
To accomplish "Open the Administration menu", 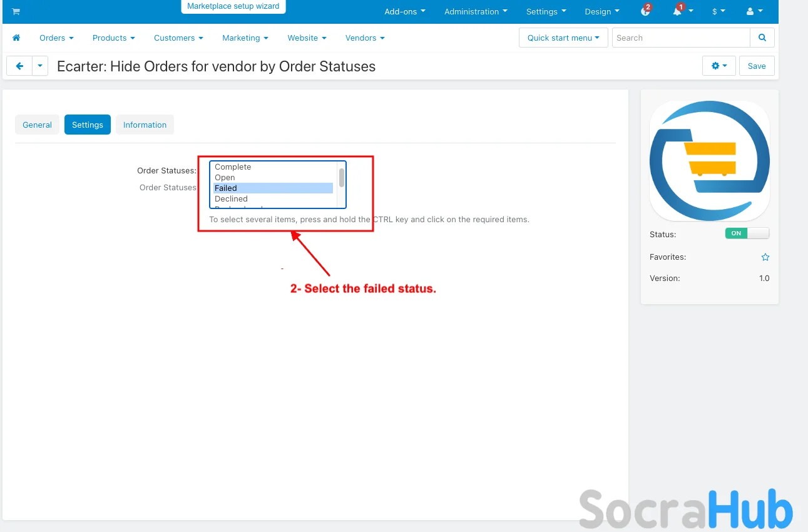I will click(476, 11).
